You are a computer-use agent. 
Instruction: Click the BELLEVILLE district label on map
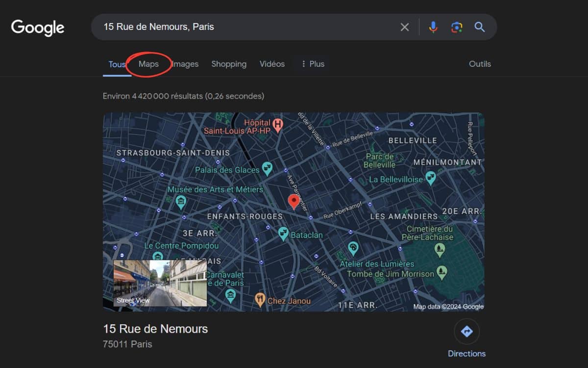pos(413,140)
